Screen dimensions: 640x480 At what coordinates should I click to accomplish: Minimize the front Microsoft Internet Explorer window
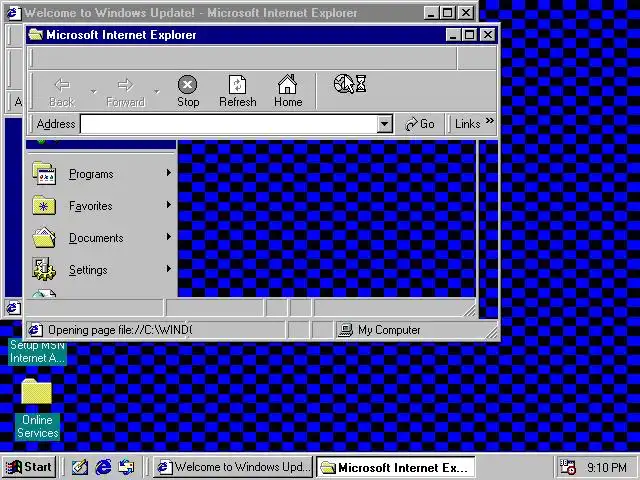[453, 35]
